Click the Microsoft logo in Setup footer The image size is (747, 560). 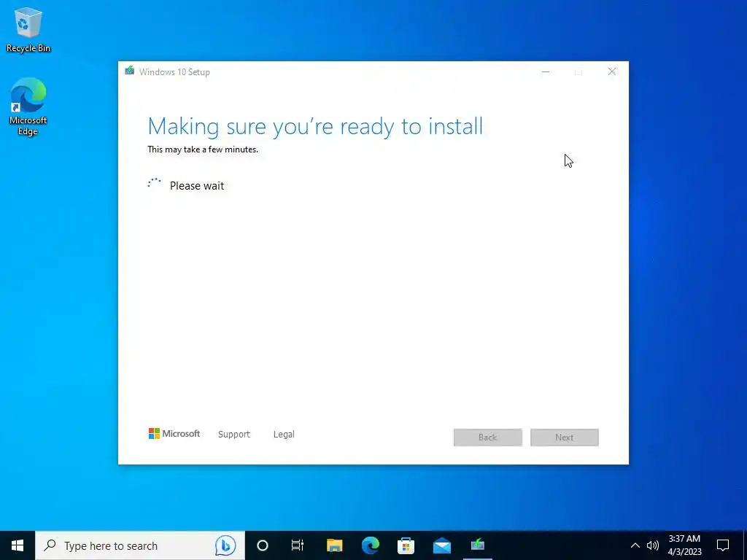174,433
